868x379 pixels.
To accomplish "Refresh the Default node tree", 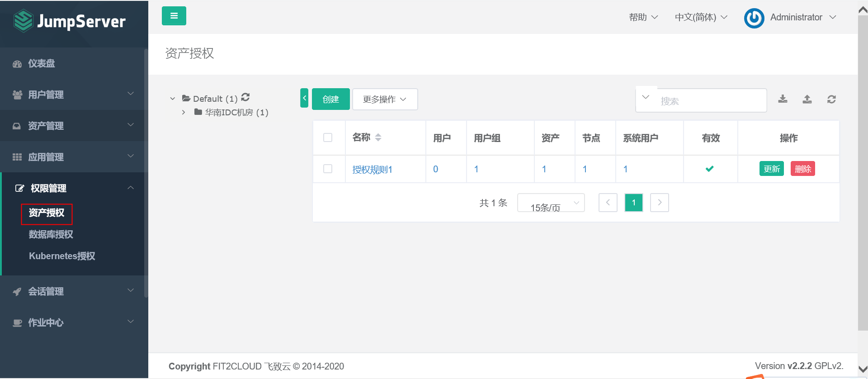I will [x=245, y=97].
